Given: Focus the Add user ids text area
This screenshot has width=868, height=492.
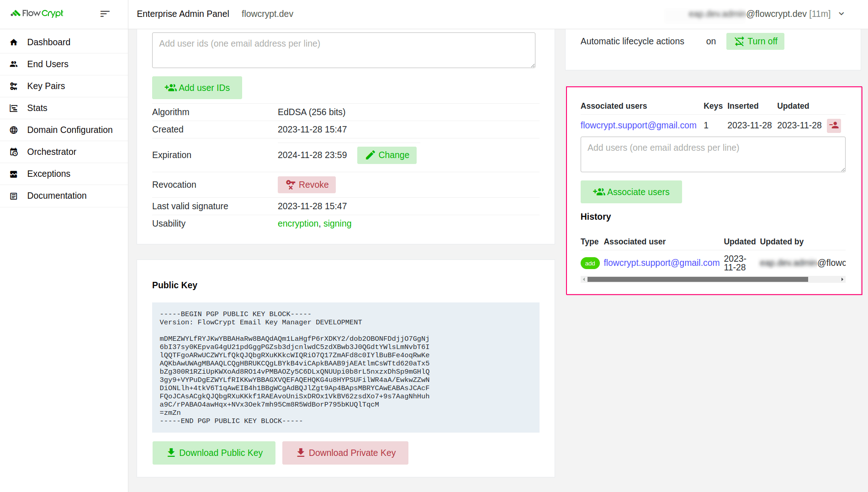Looking at the screenshot, I should pos(344,50).
